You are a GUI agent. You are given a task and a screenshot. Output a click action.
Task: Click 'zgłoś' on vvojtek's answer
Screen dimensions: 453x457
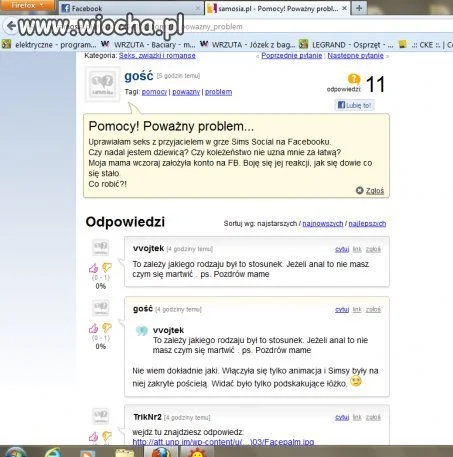(x=373, y=249)
